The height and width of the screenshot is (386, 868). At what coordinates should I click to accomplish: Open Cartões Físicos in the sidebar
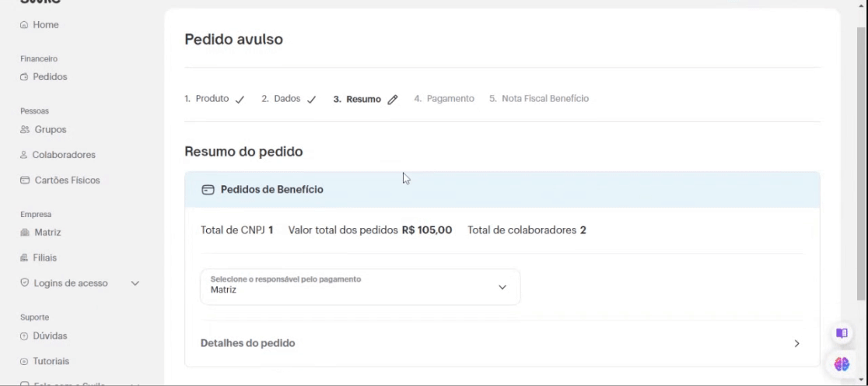(60, 181)
